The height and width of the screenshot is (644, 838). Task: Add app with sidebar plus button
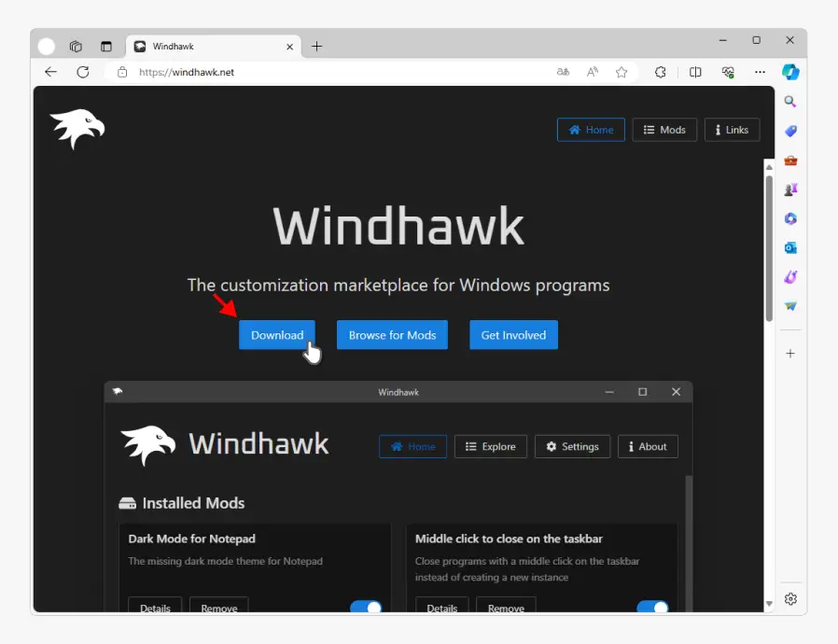[x=790, y=353]
